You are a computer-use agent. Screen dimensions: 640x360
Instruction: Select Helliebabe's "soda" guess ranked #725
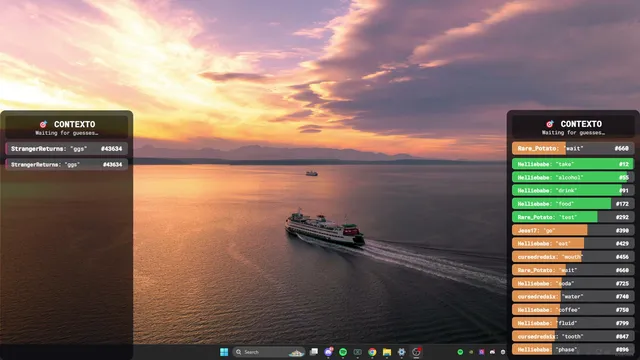pyautogui.click(x=573, y=283)
